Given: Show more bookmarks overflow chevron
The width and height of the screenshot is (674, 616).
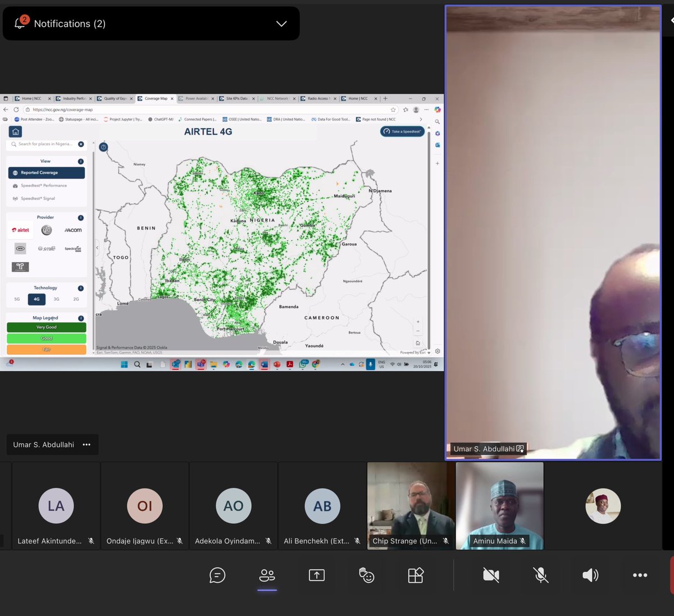Looking at the screenshot, I should point(421,119).
